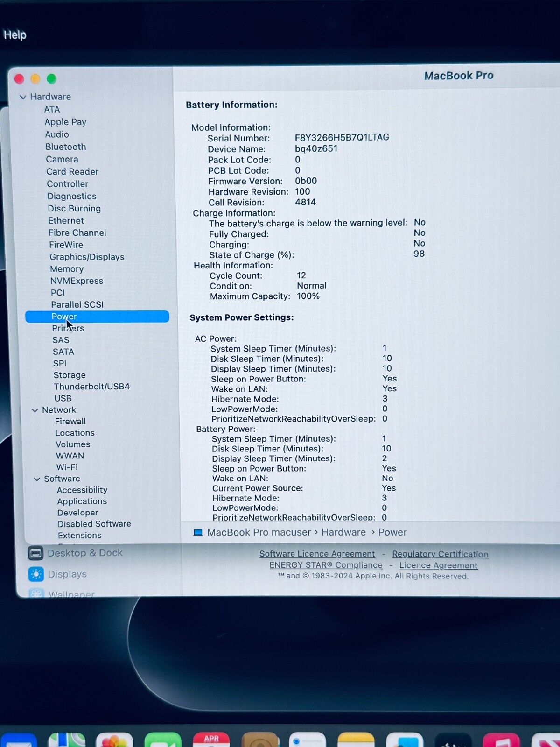The height and width of the screenshot is (747, 560).
Task: Select Storage in the sidebar
Action: [70, 375]
